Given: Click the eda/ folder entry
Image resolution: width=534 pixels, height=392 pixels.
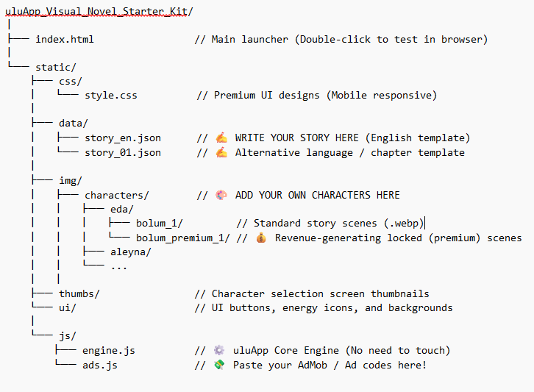Looking at the screenshot, I should tap(121, 209).
